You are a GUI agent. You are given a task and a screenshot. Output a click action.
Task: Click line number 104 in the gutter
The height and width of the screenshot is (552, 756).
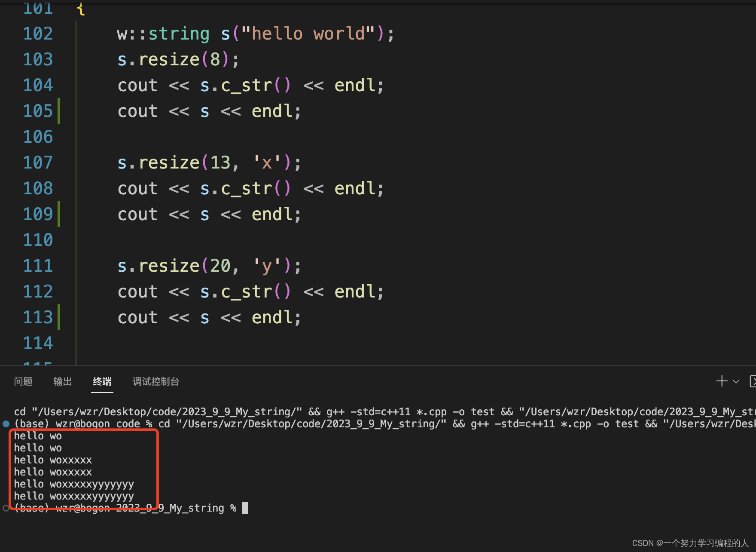tap(38, 85)
